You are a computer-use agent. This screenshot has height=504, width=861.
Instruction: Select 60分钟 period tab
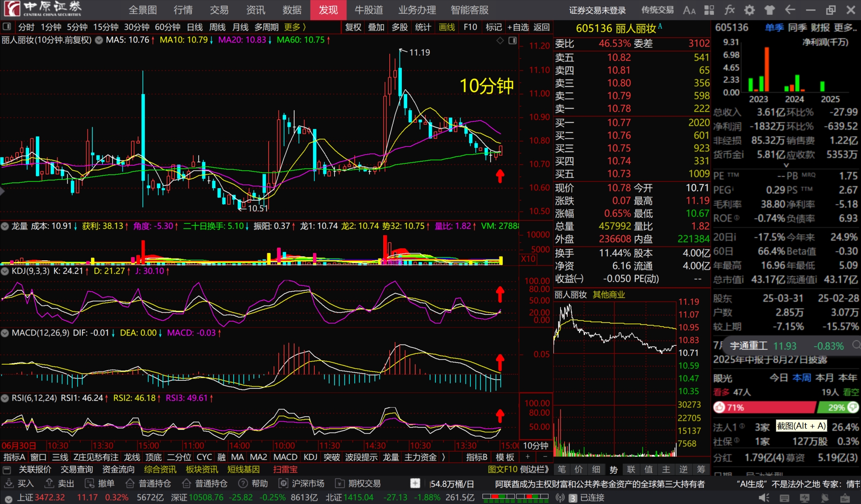pos(168,27)
